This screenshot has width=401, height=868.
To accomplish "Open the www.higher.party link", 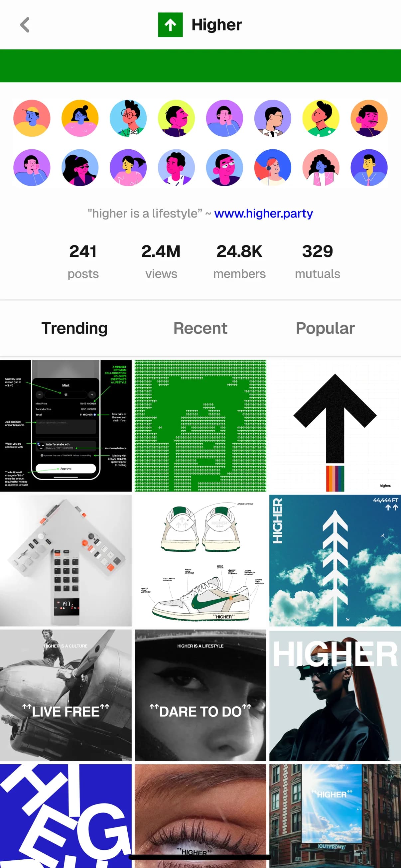I will (x=264, y=213).
